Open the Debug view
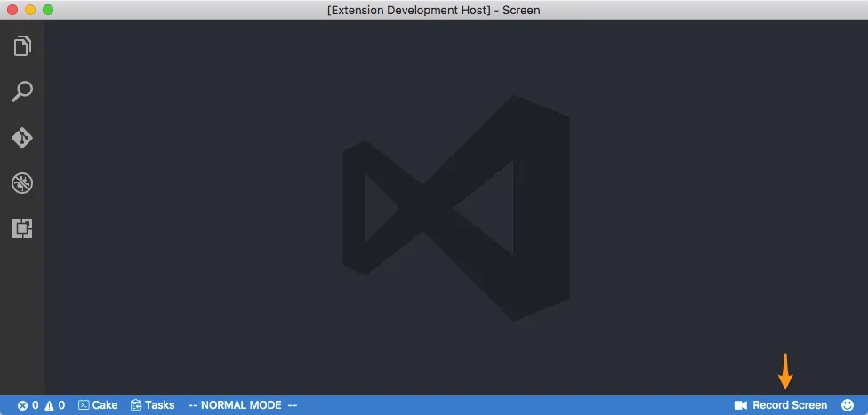 [22, 183]
